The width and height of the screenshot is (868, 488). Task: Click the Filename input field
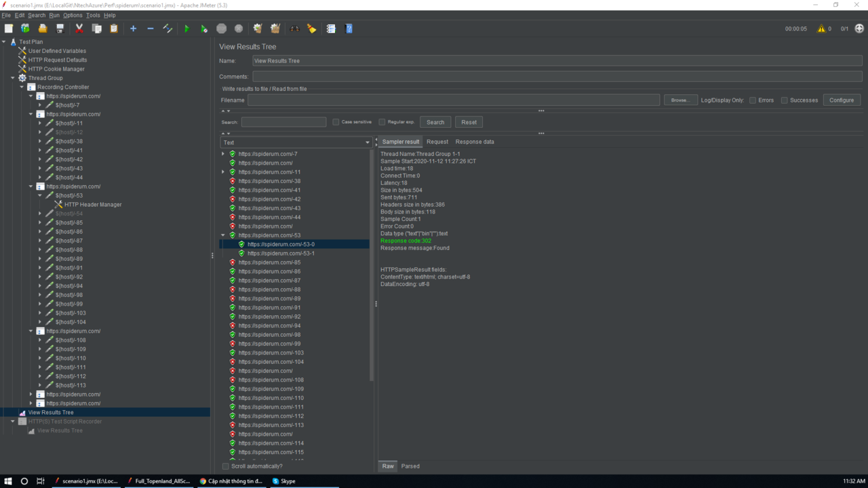454,100
